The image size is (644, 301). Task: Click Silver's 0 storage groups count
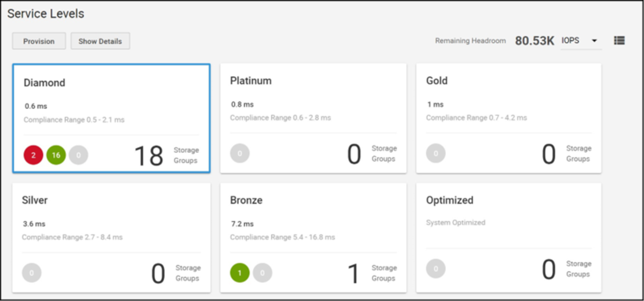(158, 273)
